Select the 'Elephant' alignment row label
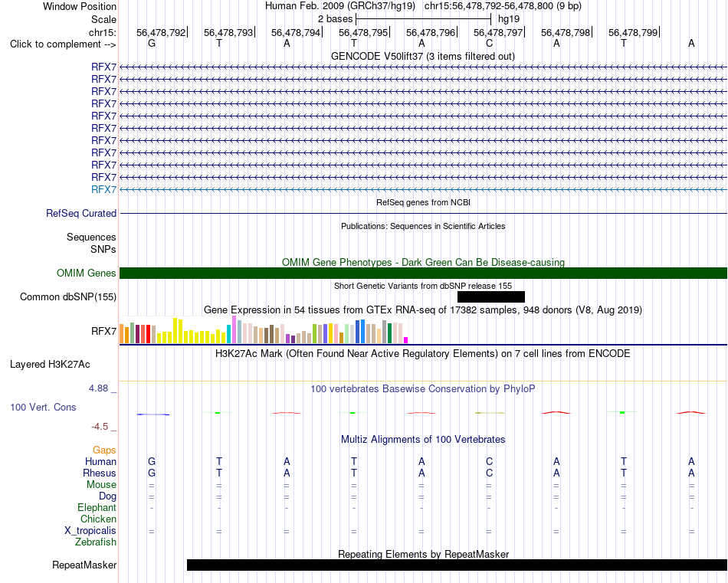The image size is (728, 583). coord(97,507)
